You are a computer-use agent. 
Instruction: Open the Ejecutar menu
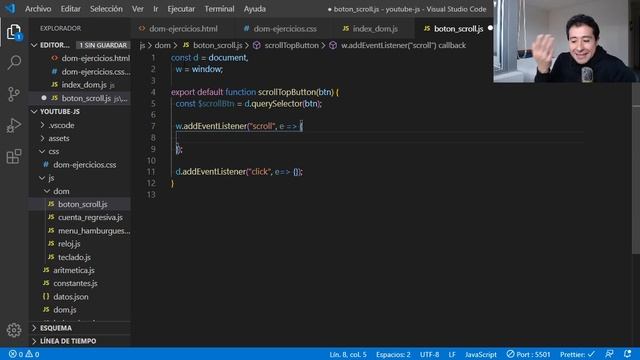click(x=181, y=9)
